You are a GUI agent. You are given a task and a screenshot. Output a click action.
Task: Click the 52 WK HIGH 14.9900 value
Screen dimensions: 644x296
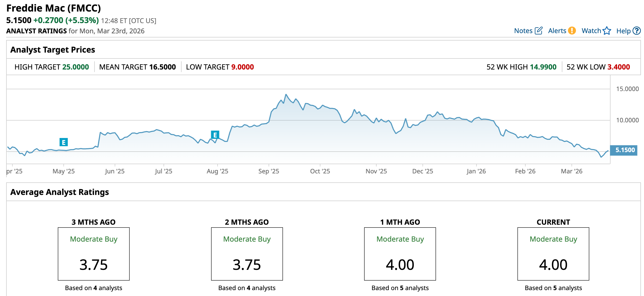pyautogui.click(x=543, y=67)
